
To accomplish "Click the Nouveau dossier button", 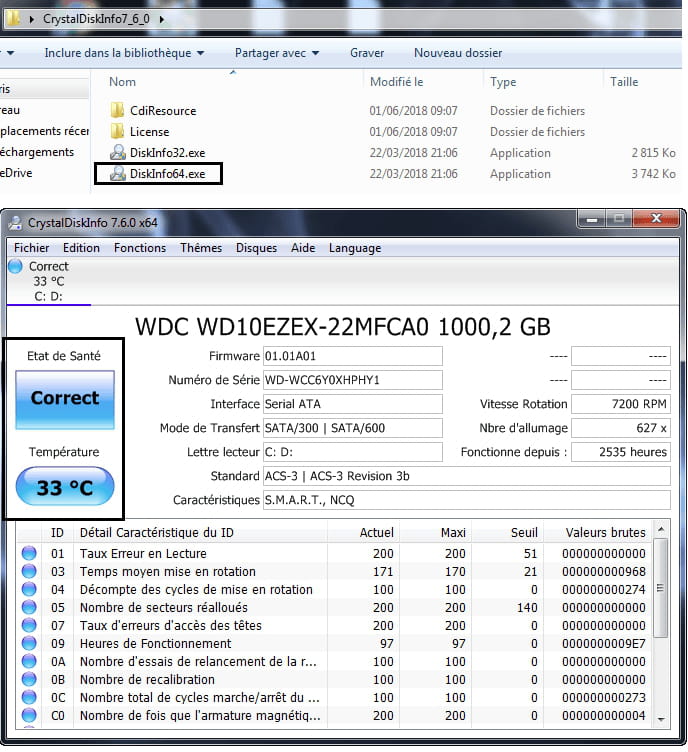I will (x=458, y=53).
